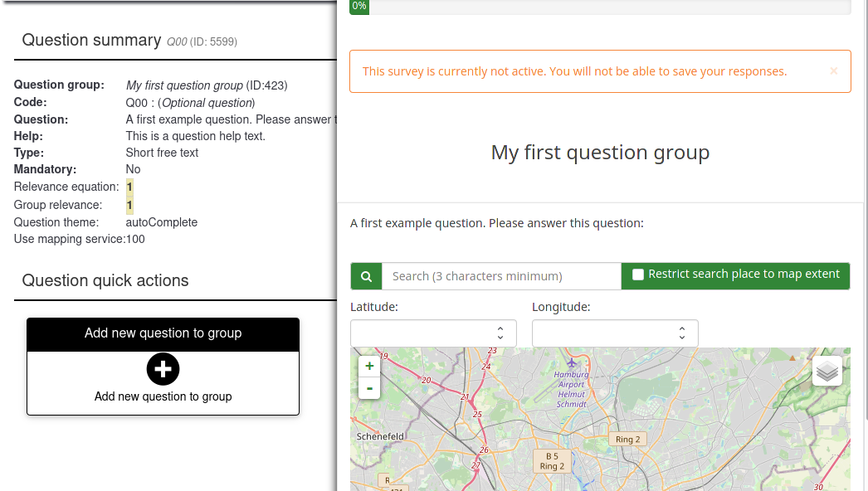Image resolution: width=868 pixels, height=491 pixels.
Task: Zoom in on the map
Action: (x=369, y=367)
